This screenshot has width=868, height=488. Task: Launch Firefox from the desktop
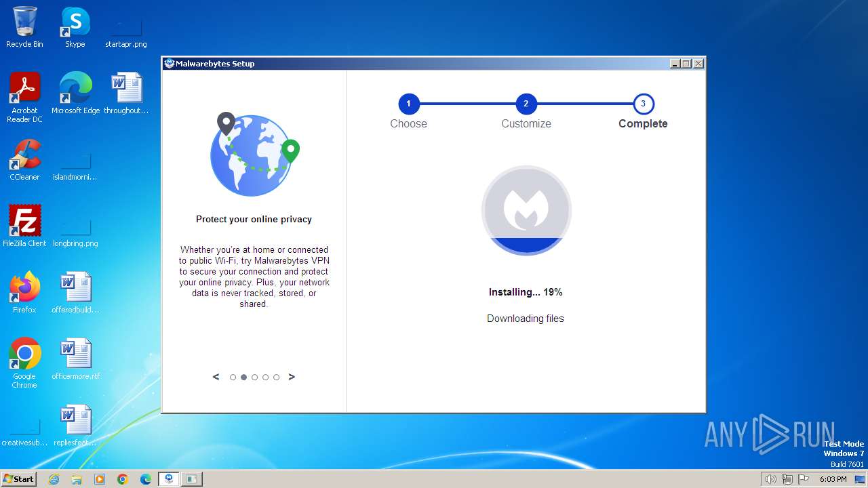pyautogui.click(x=24, y=293)
